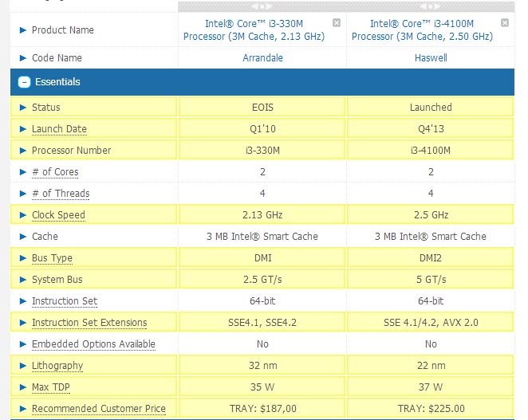The width and height of the screenshot is (528, 420).
Task: Click the Lithography definition label
Action: [x=57, y=366]
